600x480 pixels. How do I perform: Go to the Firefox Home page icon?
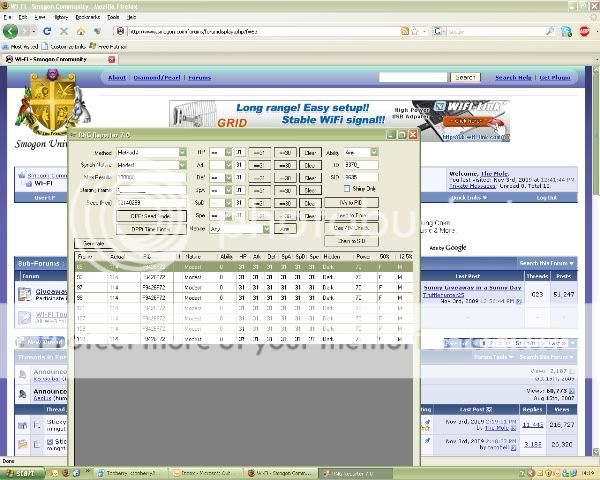82,31
